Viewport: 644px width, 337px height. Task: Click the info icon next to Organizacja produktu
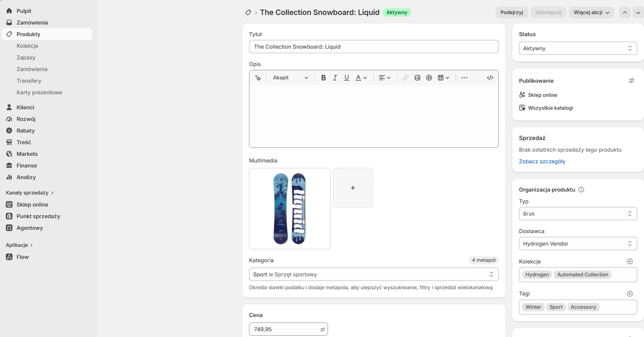(x=581, y=189)
